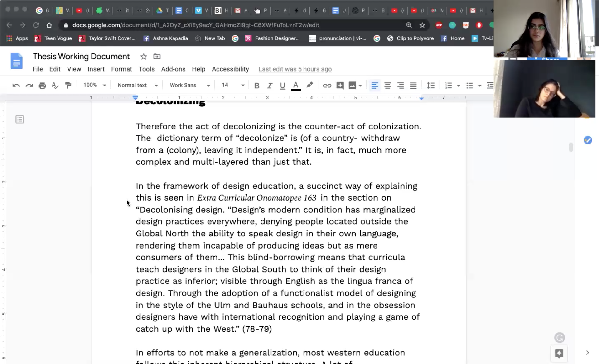Open Teen Vogue bookmark
The width and height of the screenshot is (599, 364).
pos(53,38)
